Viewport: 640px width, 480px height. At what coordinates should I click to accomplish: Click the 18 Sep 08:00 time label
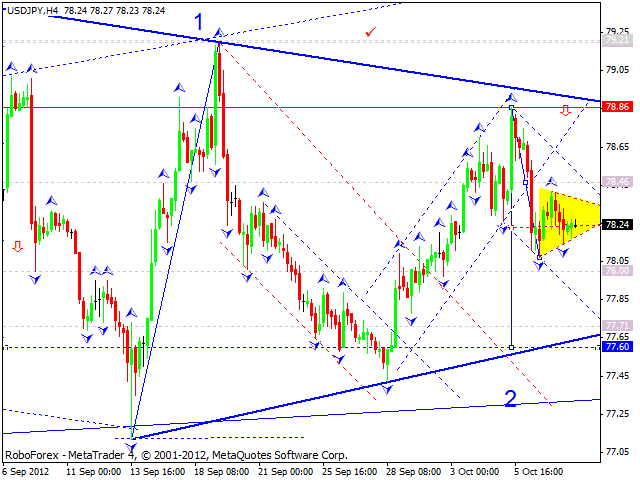[x=222, y=471]
